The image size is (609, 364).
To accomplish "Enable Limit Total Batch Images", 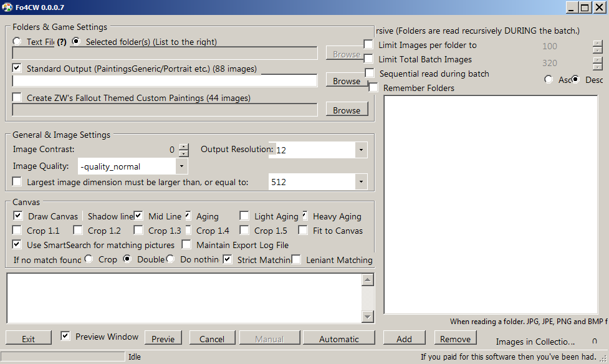I will pos(369,59).
